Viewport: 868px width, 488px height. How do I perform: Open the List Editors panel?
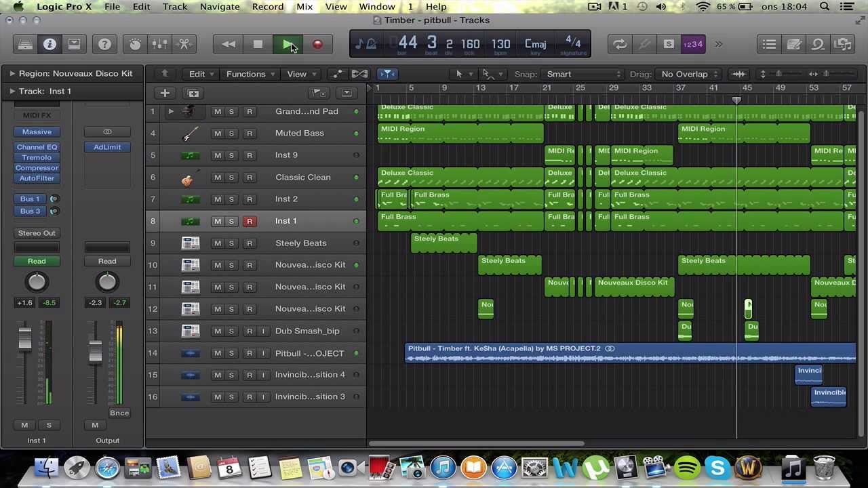(769, 44)
